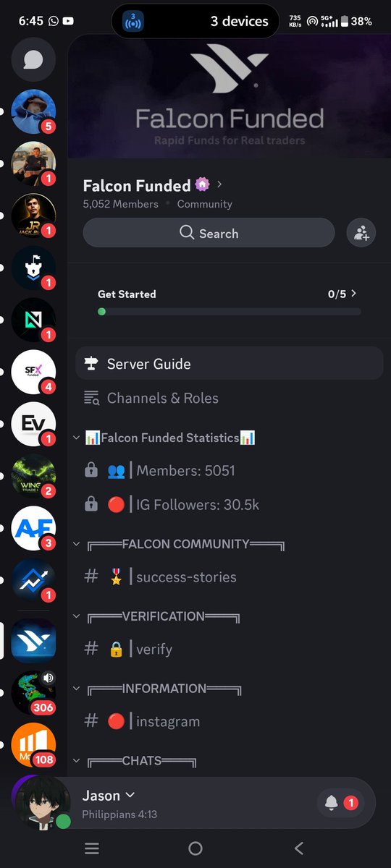Open green N logo server
Viewport: 391px width, 868px height.
click(x=33, y=320)
